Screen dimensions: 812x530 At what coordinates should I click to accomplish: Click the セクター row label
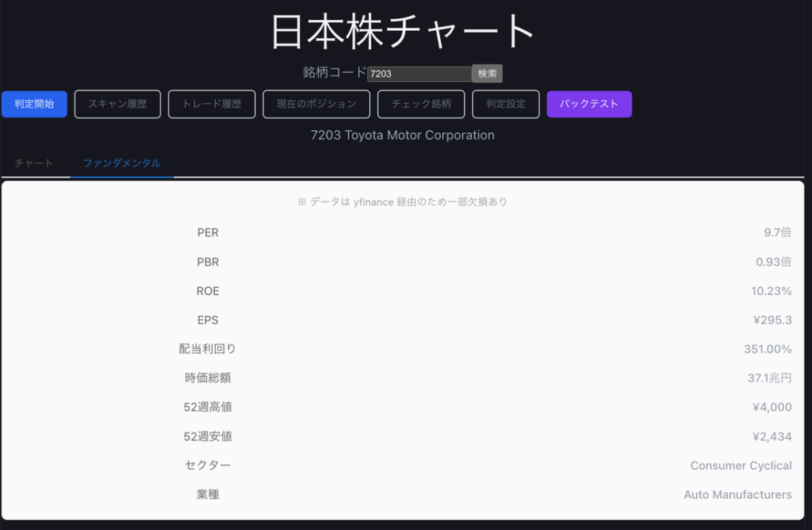coord(208,465)
